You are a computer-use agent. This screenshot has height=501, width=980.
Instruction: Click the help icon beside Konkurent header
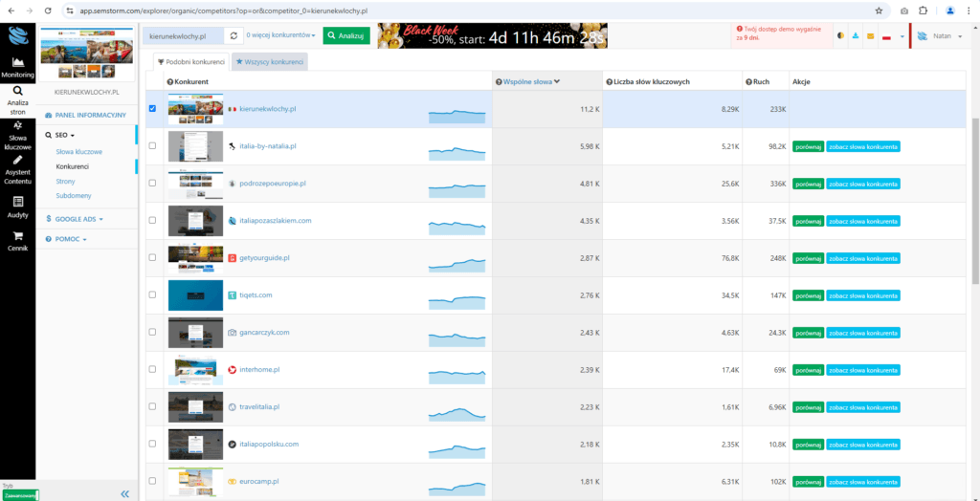coord(170,82)
